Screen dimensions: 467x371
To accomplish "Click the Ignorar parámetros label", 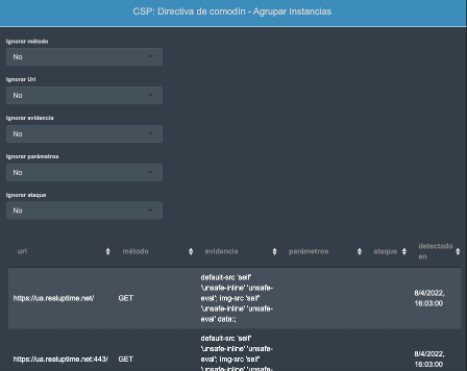I will 32,156.
